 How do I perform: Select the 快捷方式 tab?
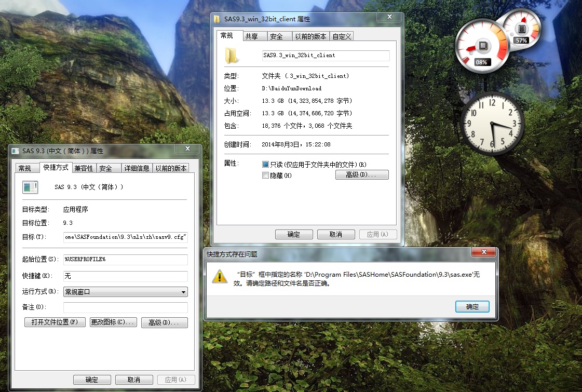pos(56,167)
